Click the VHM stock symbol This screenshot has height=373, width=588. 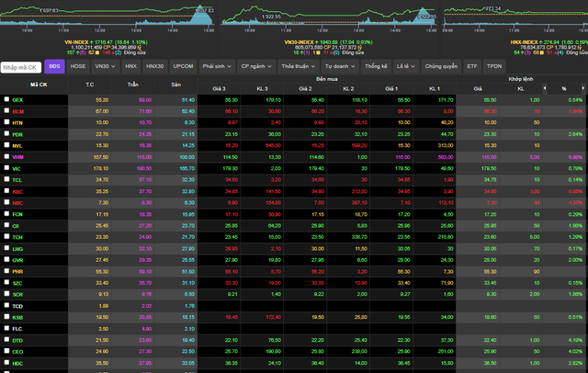[17, 157]
